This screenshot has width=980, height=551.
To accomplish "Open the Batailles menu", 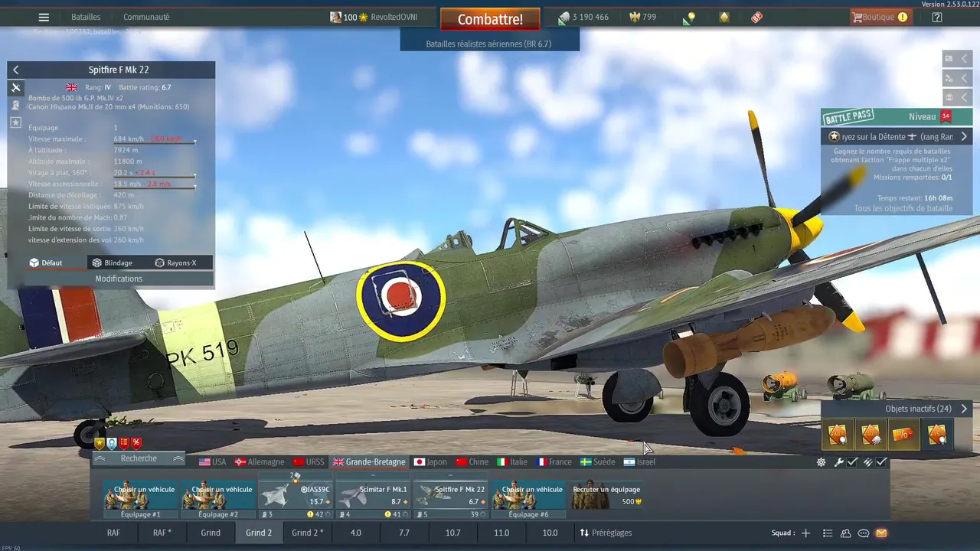I will [86, 17].
